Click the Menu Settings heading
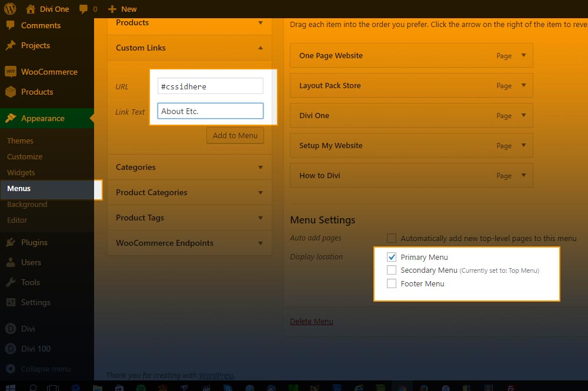 tap(322, 220)
